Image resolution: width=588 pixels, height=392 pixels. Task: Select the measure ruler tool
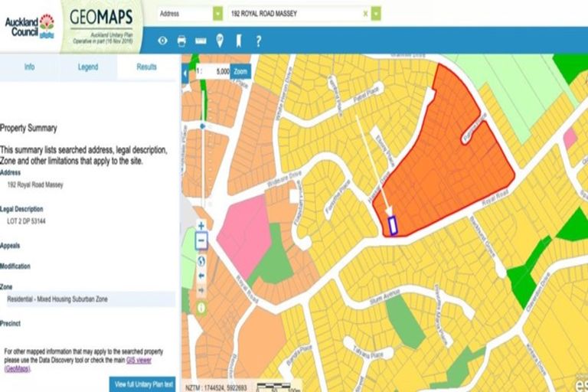coord(201,41)
